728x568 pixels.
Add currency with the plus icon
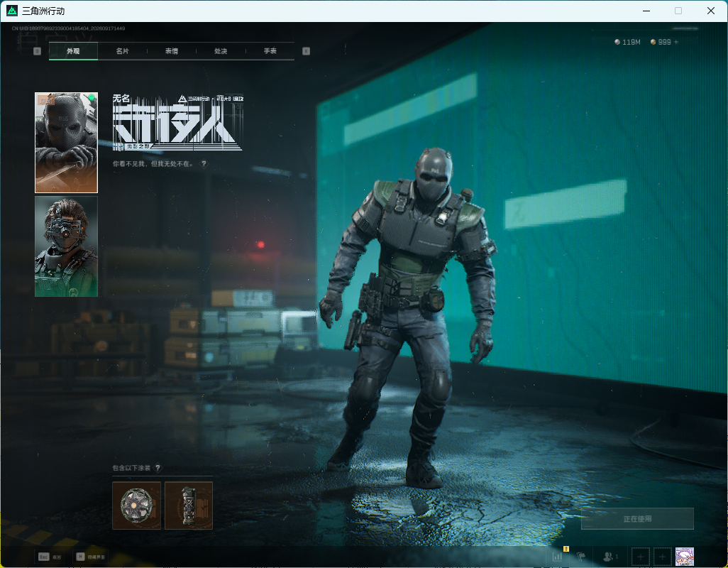[x=676, y=42]
